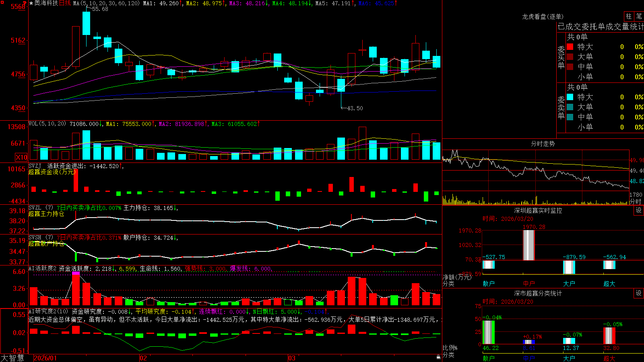Click the 委卖单 section label
The image size is (644, 362).
pos(561,107)
